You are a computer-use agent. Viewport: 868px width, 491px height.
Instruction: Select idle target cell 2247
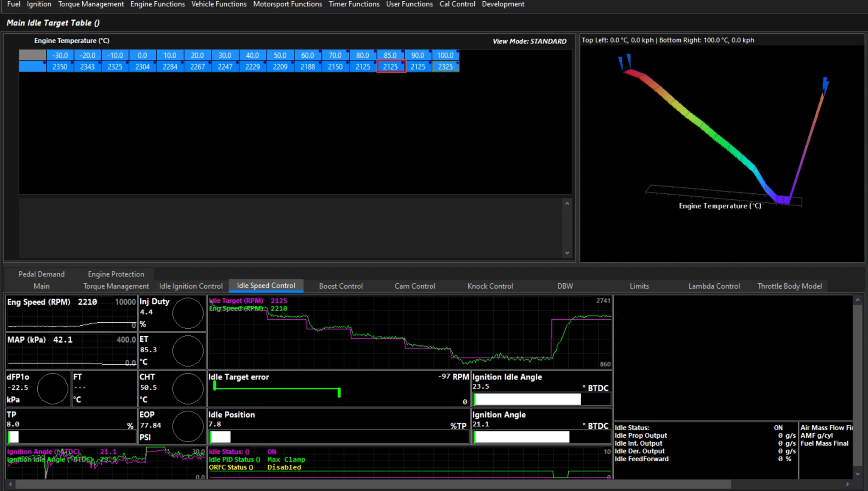point(225,67)
